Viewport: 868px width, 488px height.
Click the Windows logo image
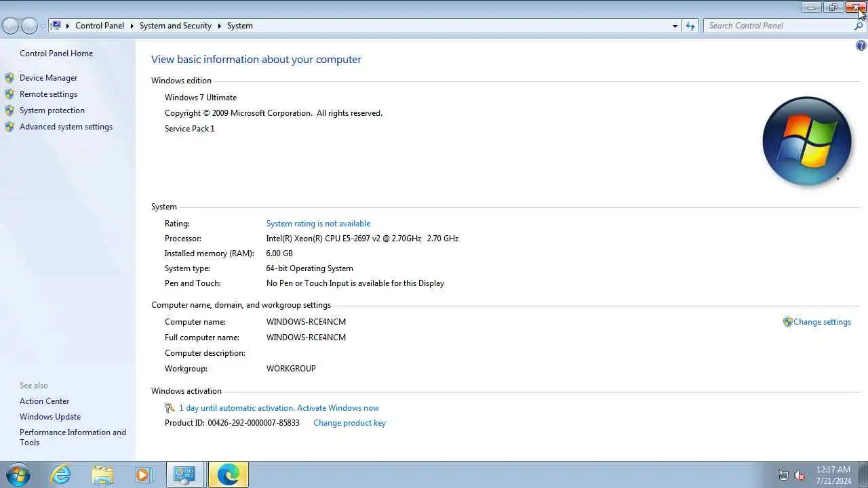tap(806, 141)
